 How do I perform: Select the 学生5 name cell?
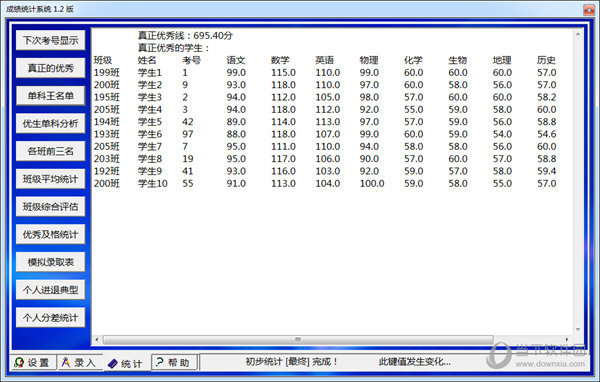click(x=150, y=122)
